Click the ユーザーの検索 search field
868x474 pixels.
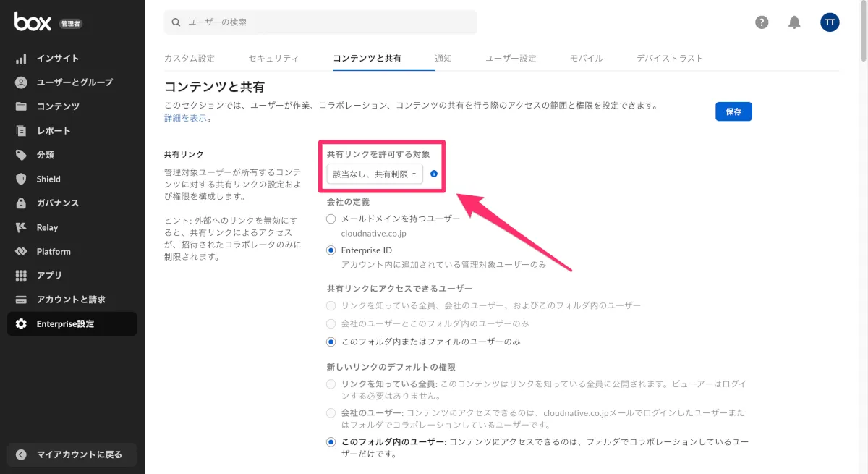coord(320,22)
